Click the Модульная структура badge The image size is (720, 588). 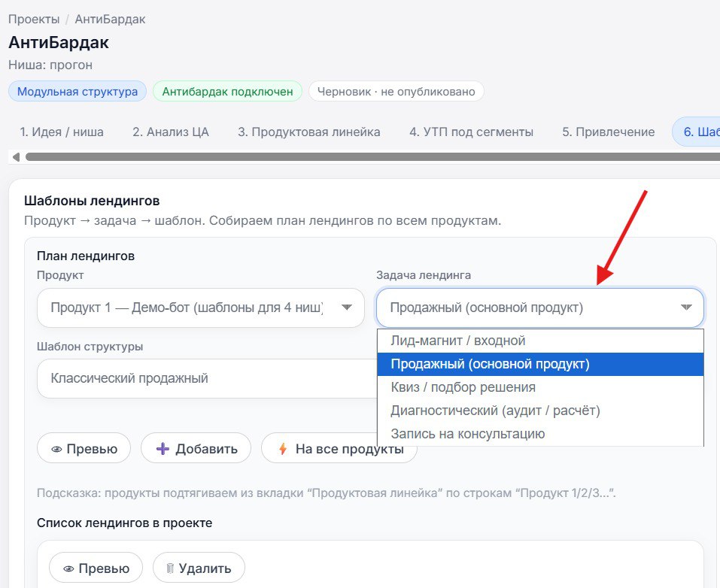[x=77, y=92]
